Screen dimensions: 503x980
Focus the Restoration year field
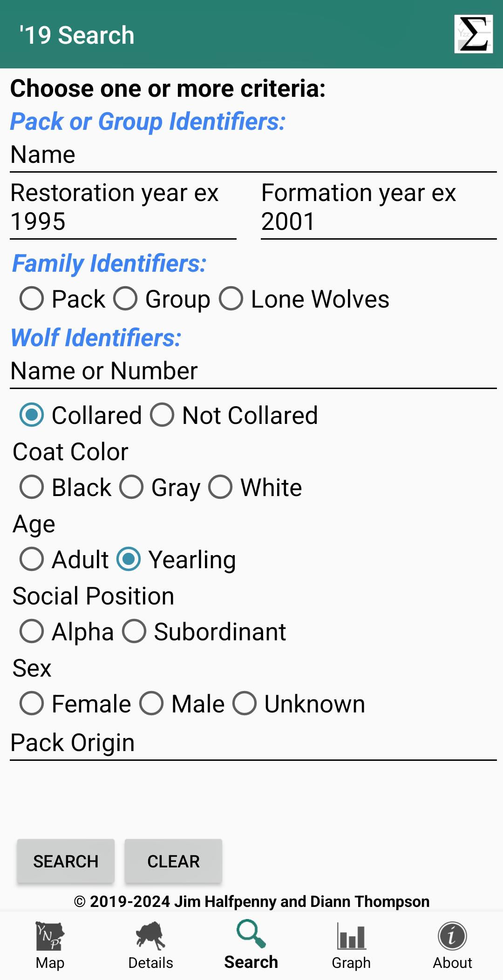click(123, 208)
